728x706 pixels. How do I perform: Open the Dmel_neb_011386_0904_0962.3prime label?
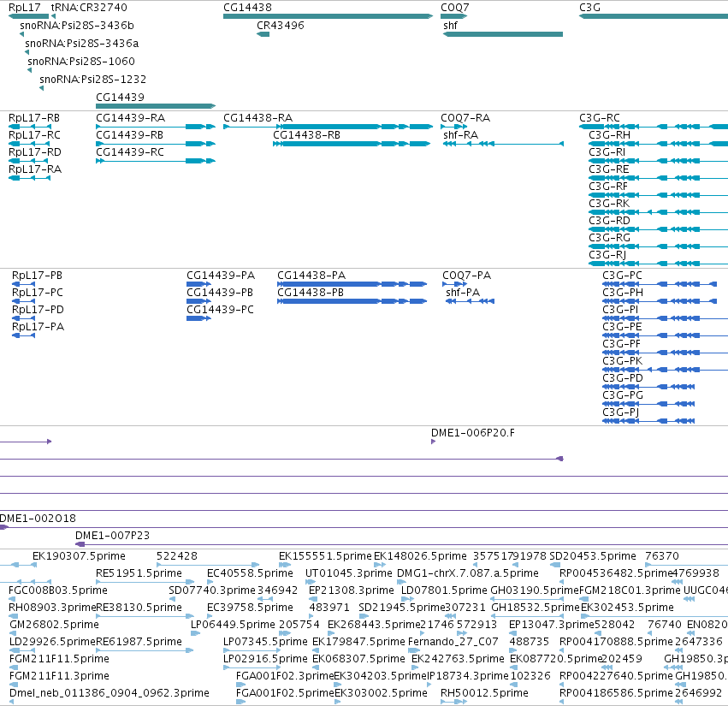point(109,693)
